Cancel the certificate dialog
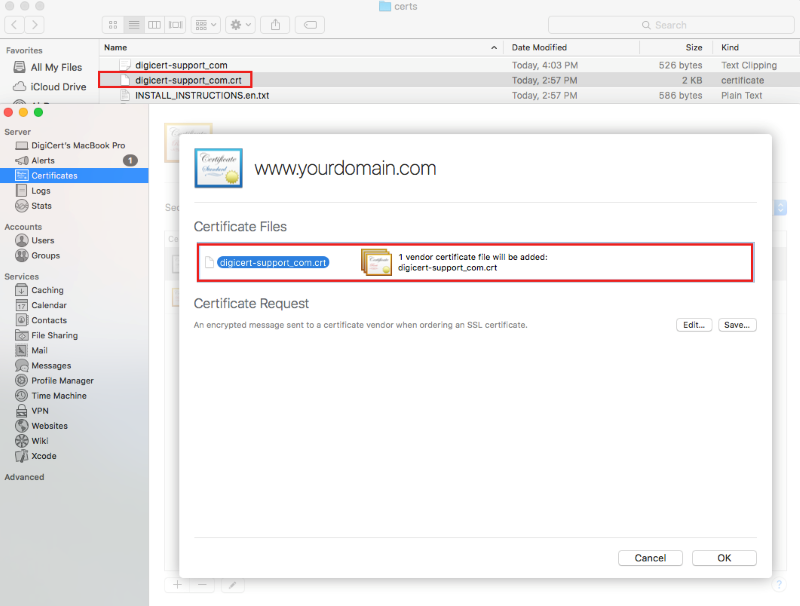800x606 pixels. point(650,558)
